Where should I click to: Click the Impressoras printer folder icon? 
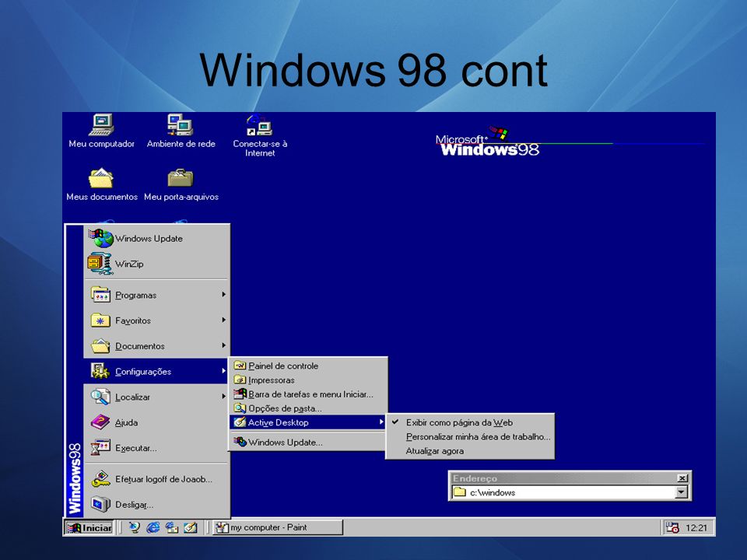coord(240,380)
